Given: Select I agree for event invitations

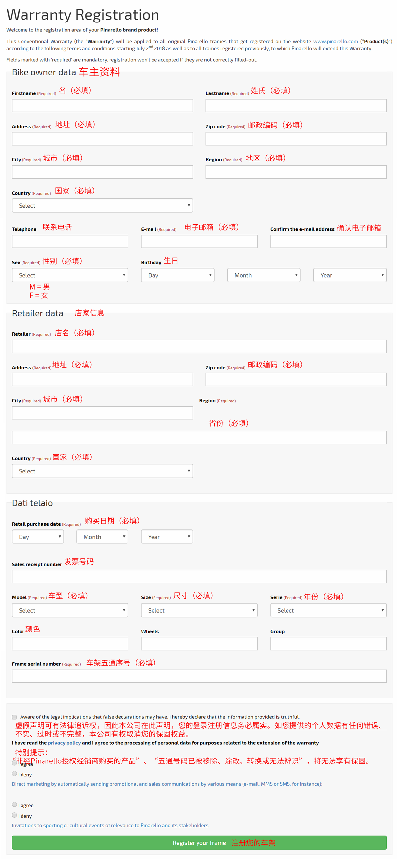Looking at the screenshot, I should tap(14, 804).
